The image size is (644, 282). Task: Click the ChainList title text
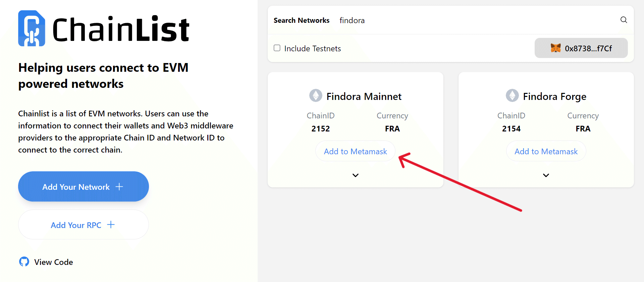(x=121, y=29)
